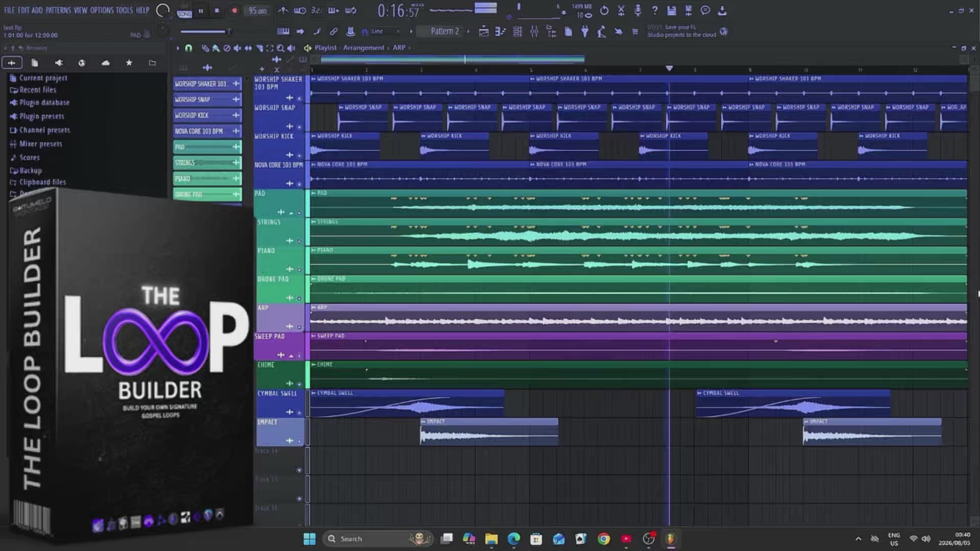The width and height of the screenshot is (980, 551).
Task: Collapse the Browser panel arrow
Action: coord(5,48)
